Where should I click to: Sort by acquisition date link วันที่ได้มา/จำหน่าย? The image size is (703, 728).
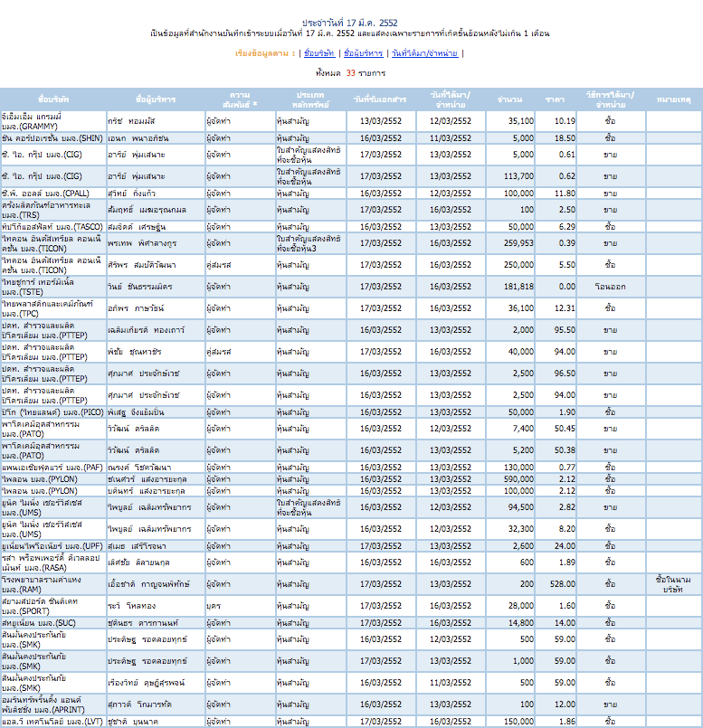coord(424,53)
